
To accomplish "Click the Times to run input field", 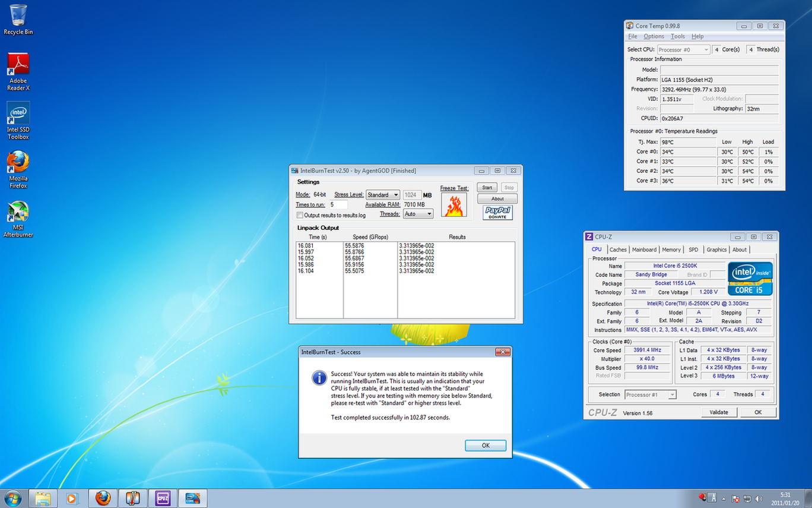I will point(338,204).
